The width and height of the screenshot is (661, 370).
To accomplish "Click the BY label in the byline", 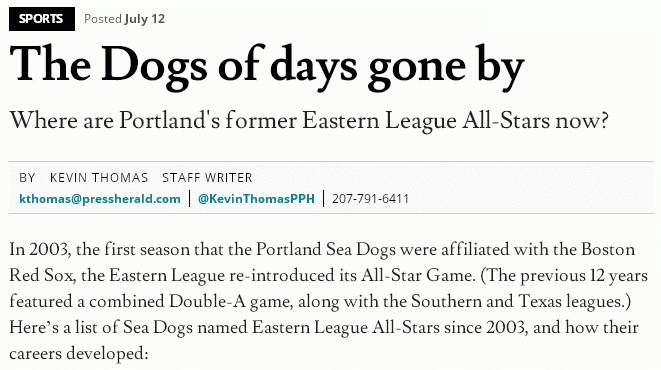I will pos(27,178).
